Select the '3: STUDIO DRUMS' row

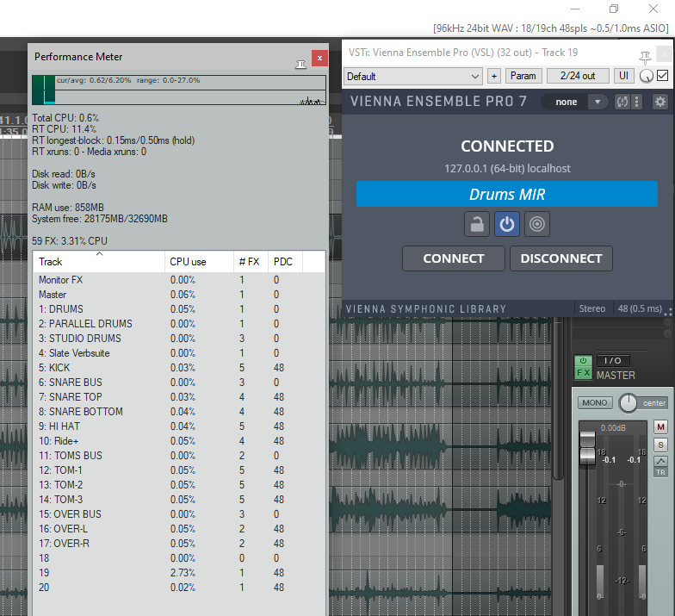click(179, 339)
